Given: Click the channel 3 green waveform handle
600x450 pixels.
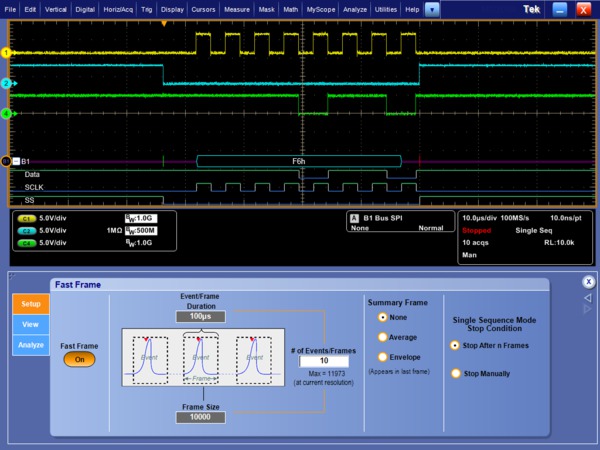Looking at the screenshot, I should [6, 114].
